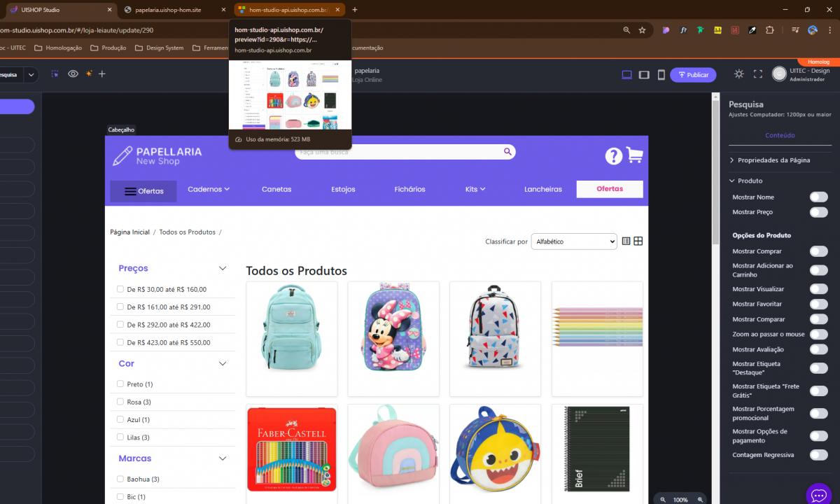Select the Conteúdo tab in the panel
Image resolution: width=840 pixels, height=504 pixels.
[780, 135]
